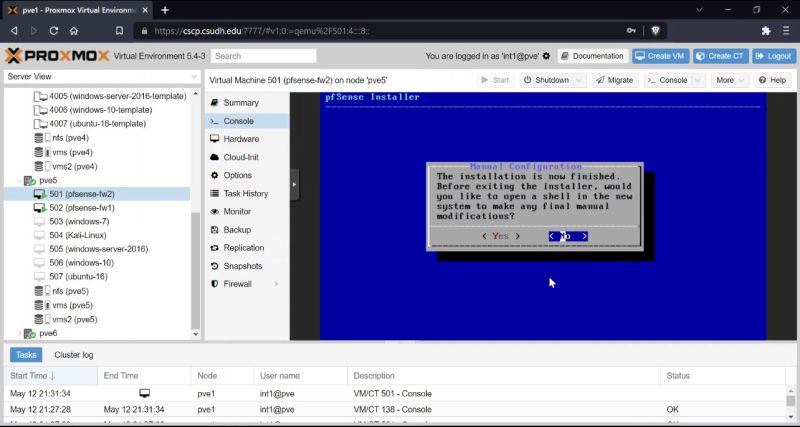Image resolution: width=800 pixels, height=427 pixels.
Task: Click the Help button
Action: click(772, 80)
